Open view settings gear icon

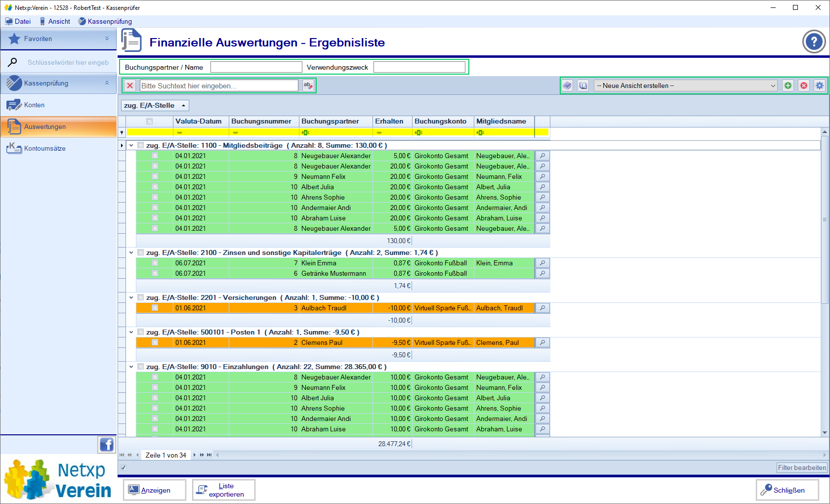pos(820,85)
